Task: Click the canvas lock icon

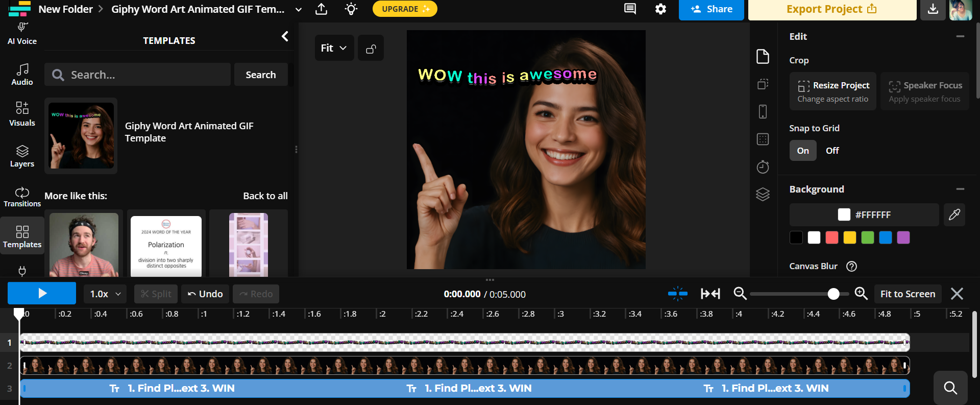Action: tap(371, 49)
